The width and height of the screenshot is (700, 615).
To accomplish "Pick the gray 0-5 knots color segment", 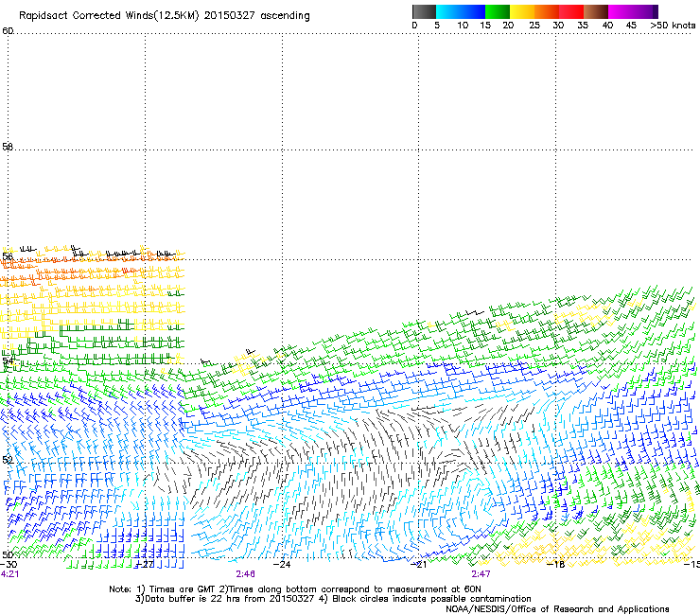I will pos(424,11).
